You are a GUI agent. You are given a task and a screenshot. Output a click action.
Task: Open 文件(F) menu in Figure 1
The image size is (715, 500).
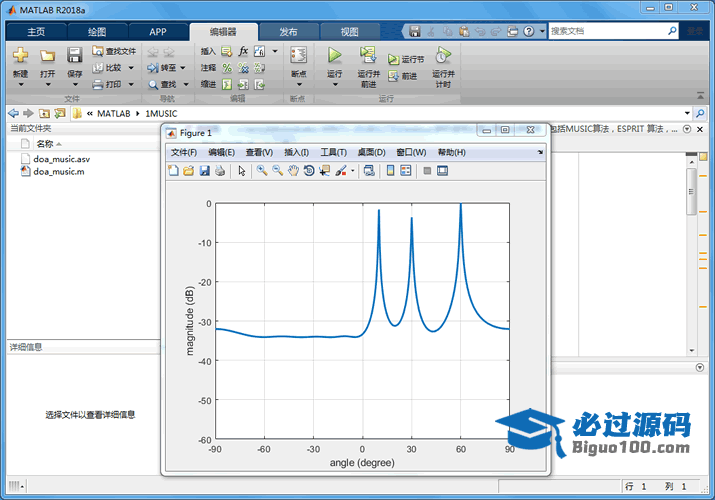(x=184, y=152)
